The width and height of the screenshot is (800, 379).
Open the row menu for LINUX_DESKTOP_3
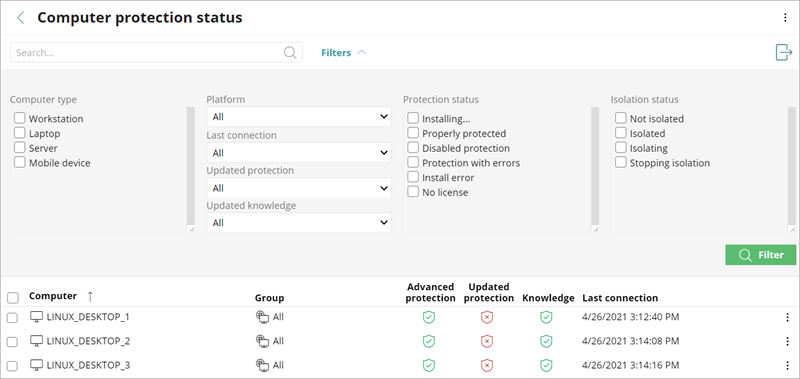coord(787,365)
